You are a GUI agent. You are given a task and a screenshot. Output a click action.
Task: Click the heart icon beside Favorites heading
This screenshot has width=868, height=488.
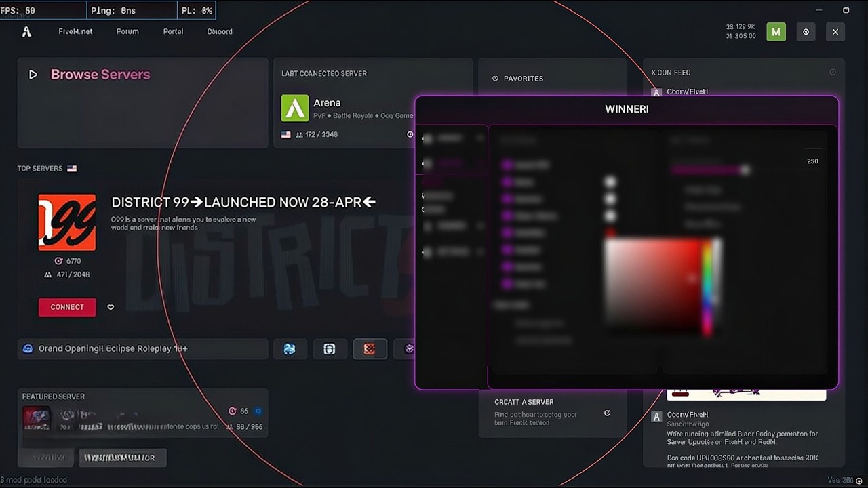click(x=495, y=79)
